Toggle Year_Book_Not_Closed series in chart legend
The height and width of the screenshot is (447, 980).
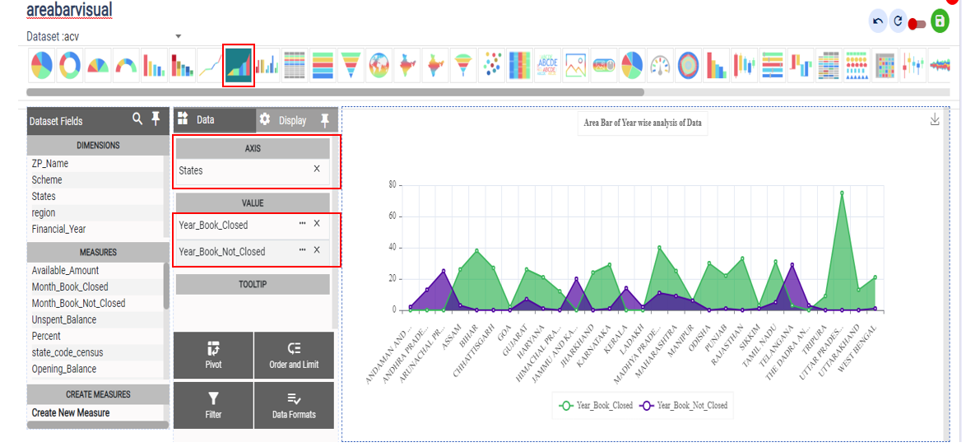pyautogui.click(x=681, y=405)
